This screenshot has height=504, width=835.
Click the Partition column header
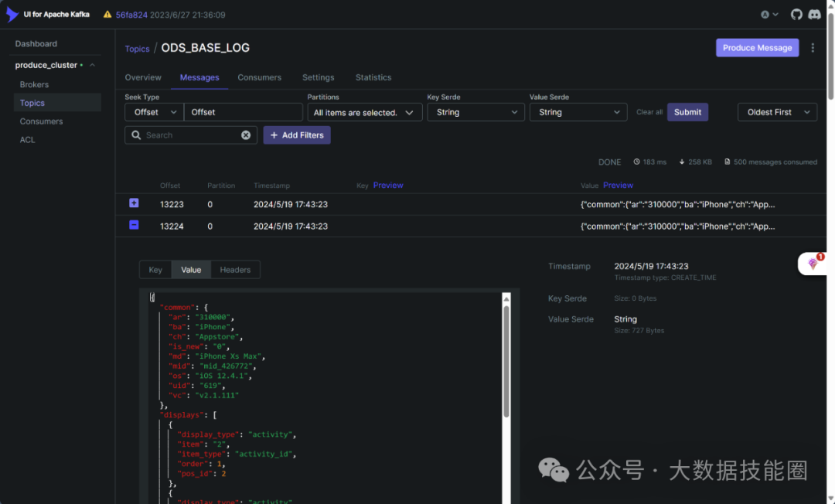click(x=221, y=186)
